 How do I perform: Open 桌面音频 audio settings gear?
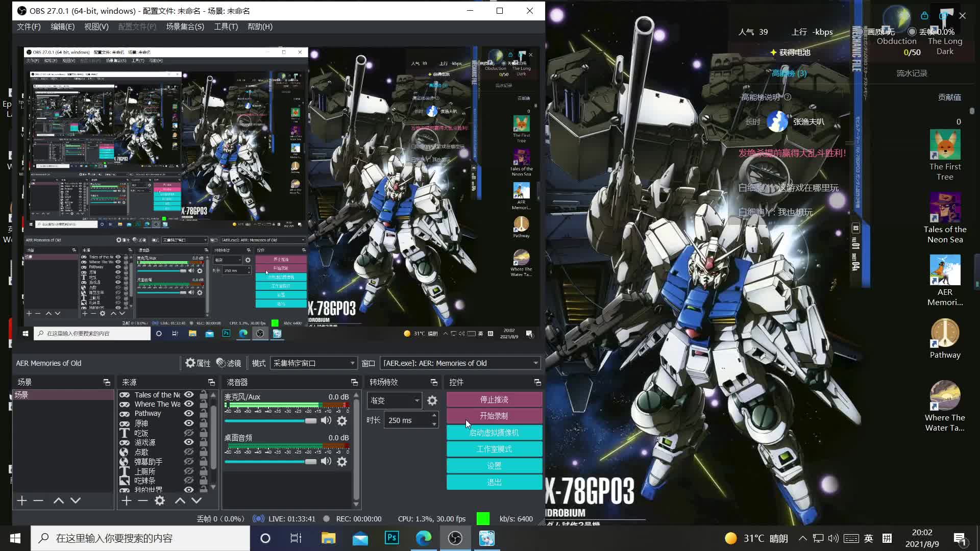[x=342, y=461]
